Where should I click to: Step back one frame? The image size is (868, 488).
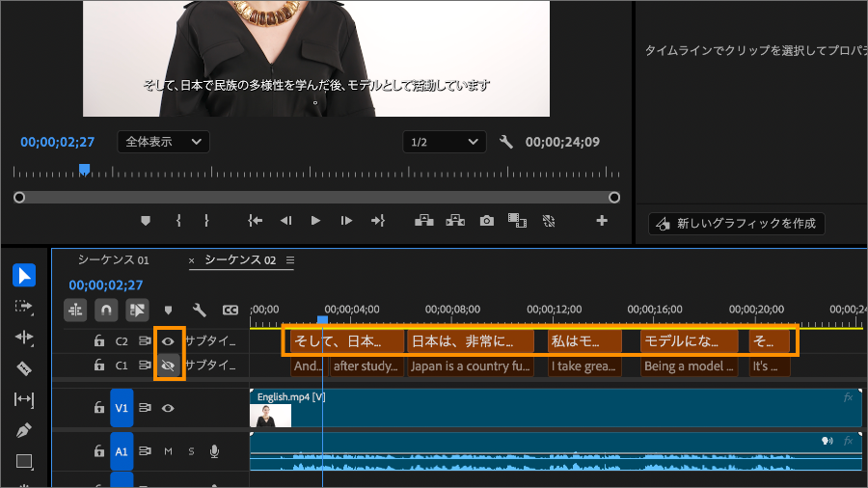coord(285,221)
